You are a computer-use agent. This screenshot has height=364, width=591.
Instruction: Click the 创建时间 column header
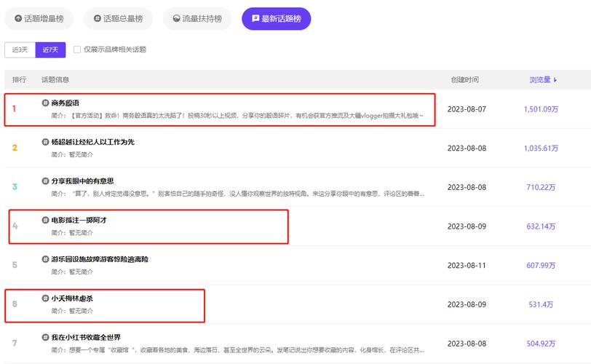pyautogui.click(x=465, y=79)
